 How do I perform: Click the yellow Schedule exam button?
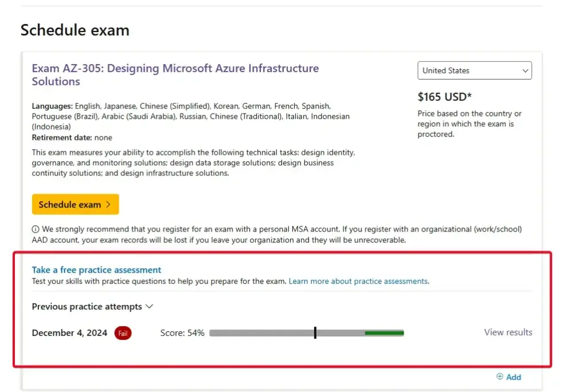coord(75,205)
